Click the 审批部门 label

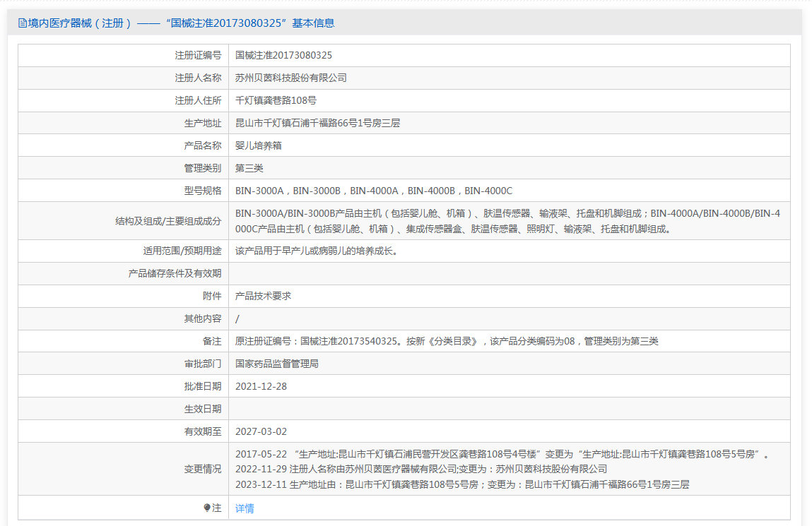click(x=203, y=364)
